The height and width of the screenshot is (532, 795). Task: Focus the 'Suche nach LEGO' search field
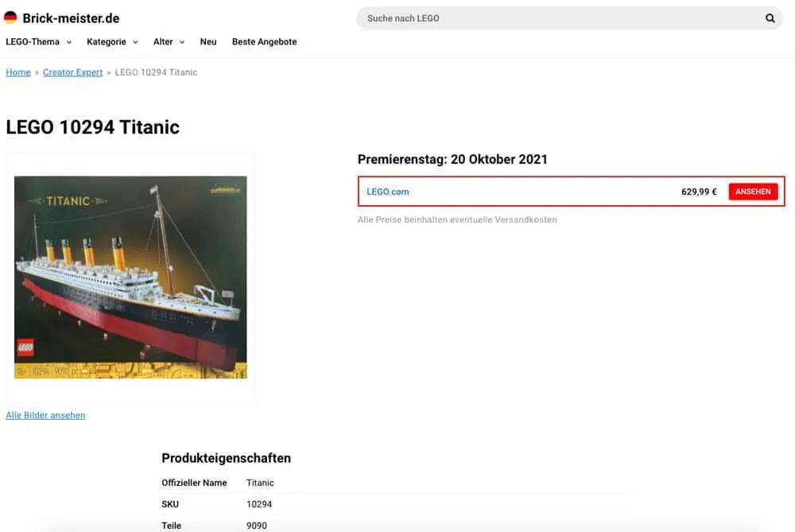click(x=569, y=18)
